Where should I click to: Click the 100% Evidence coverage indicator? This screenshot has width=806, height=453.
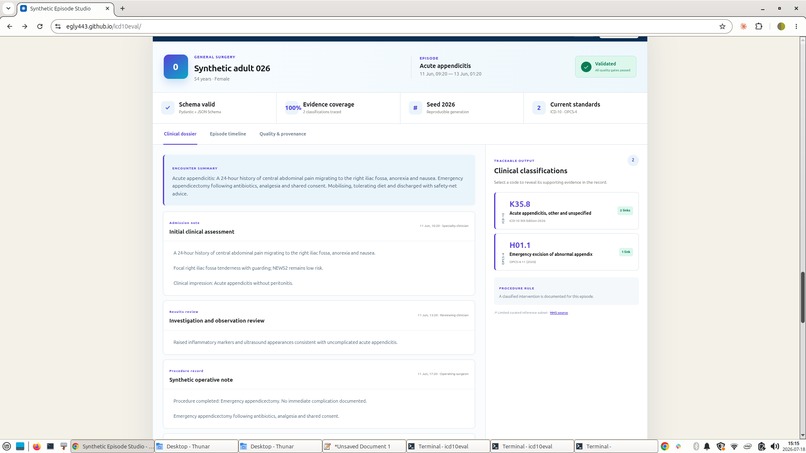pos(293,108)
